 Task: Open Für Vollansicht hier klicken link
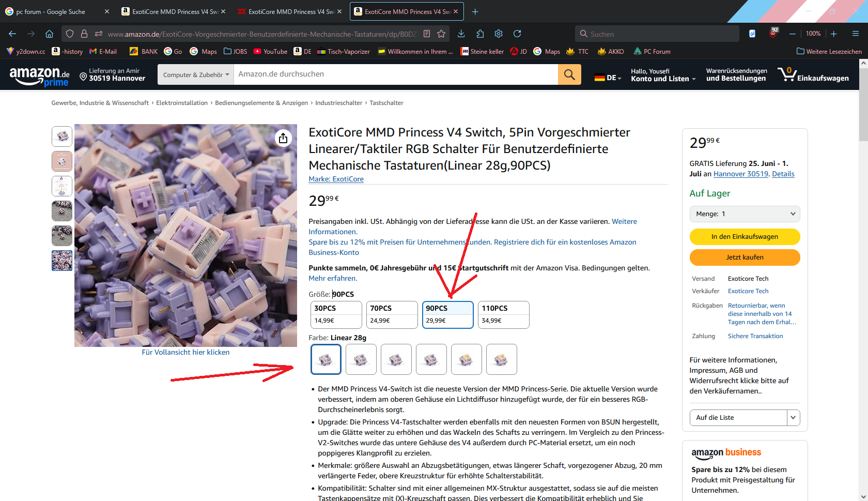tap(185, 352)
